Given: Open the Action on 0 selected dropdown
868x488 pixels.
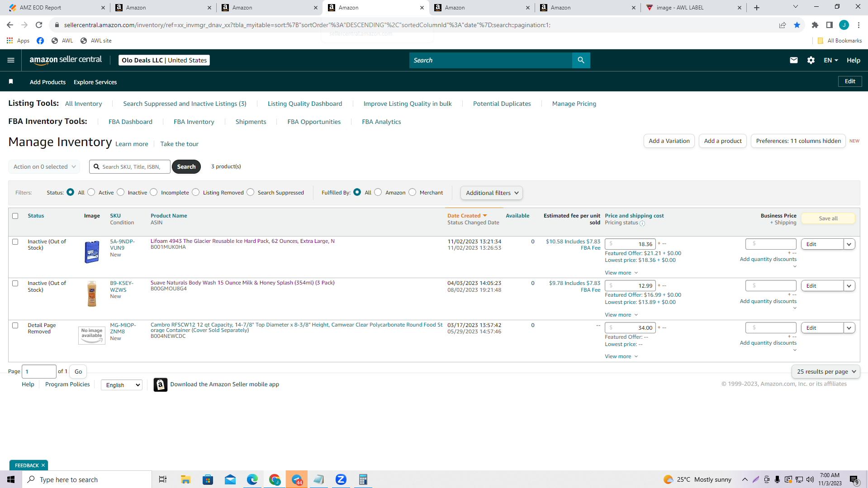Looking at the screenshot, I should pyautogui.click(x=44, y=166).
